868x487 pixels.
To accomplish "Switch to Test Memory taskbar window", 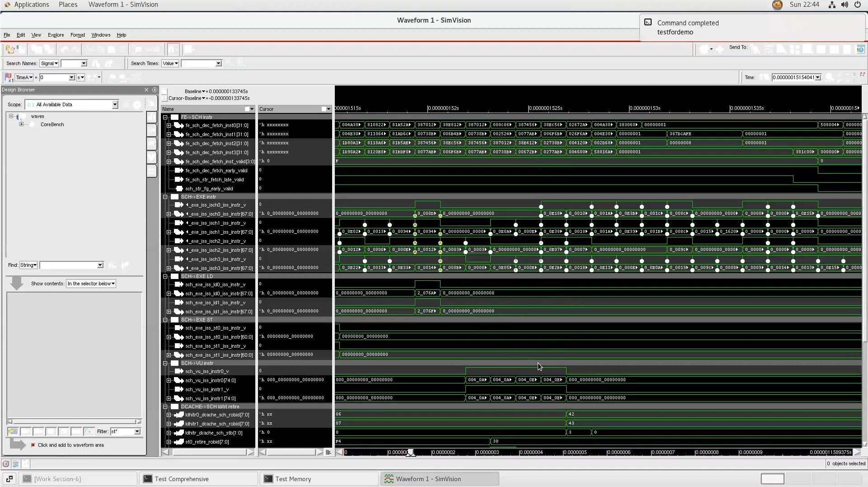I will [x=319, y=478].
